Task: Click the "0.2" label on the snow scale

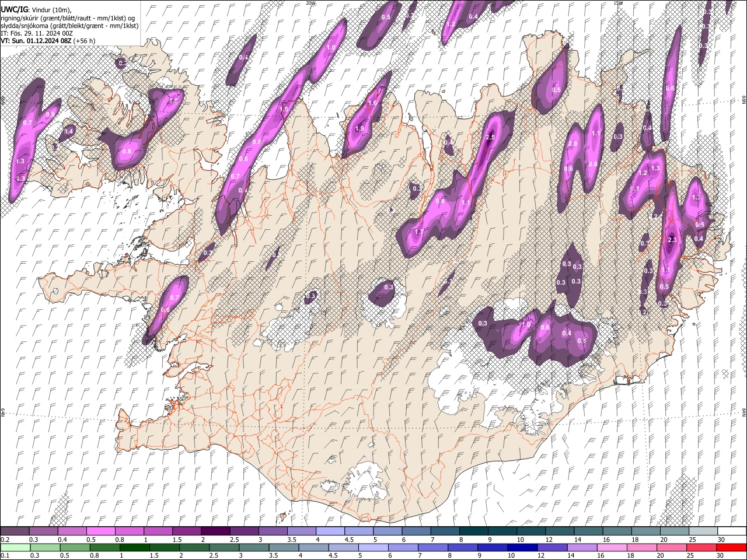Action: pyautogui.click(x=5, y=540)
